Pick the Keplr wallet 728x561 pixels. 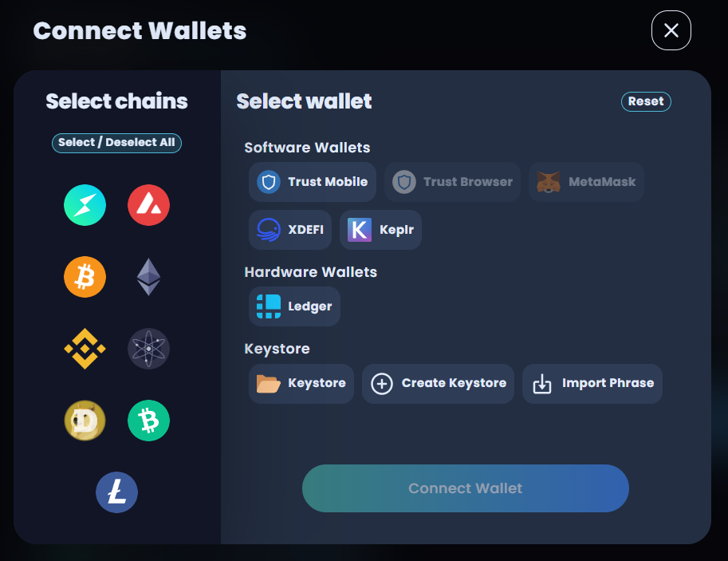tap(380, 230)
